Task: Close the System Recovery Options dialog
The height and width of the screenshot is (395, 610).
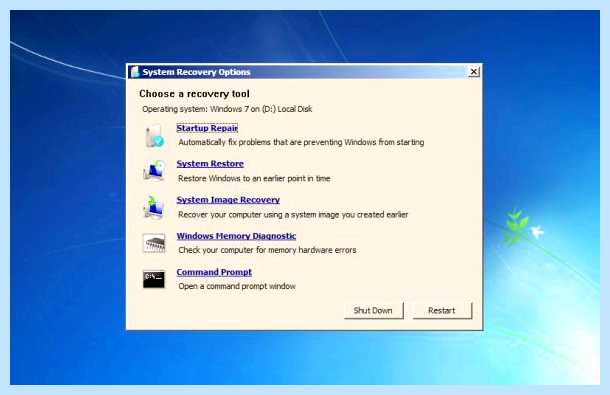Action: (473, 72)
